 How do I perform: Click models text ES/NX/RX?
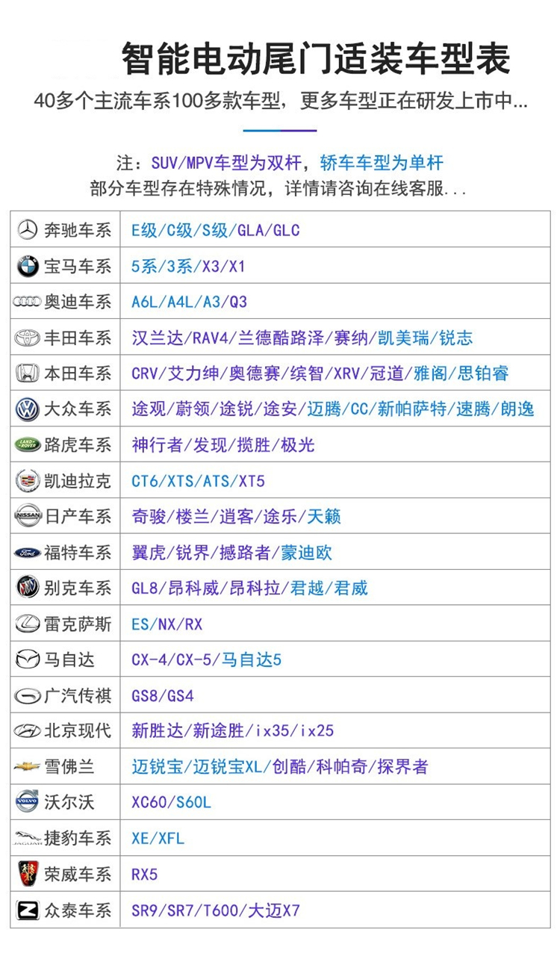[x=167, y=624]
